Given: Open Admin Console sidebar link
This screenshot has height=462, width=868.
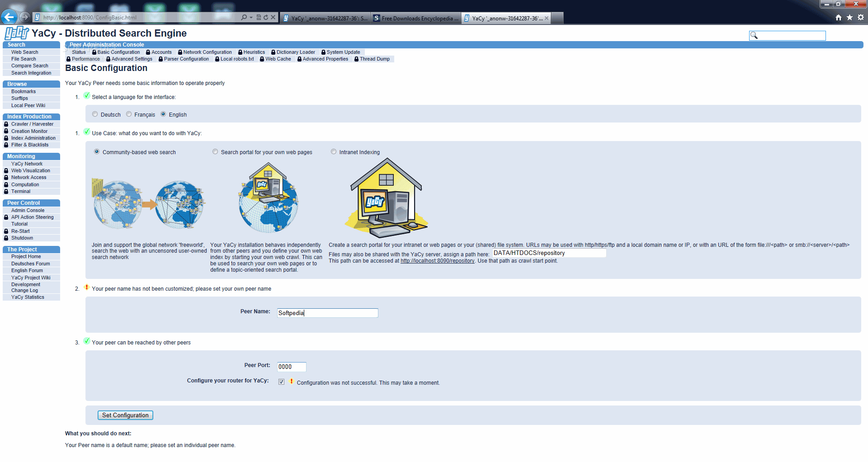Looking at the screenshot, I should [28, 210].
